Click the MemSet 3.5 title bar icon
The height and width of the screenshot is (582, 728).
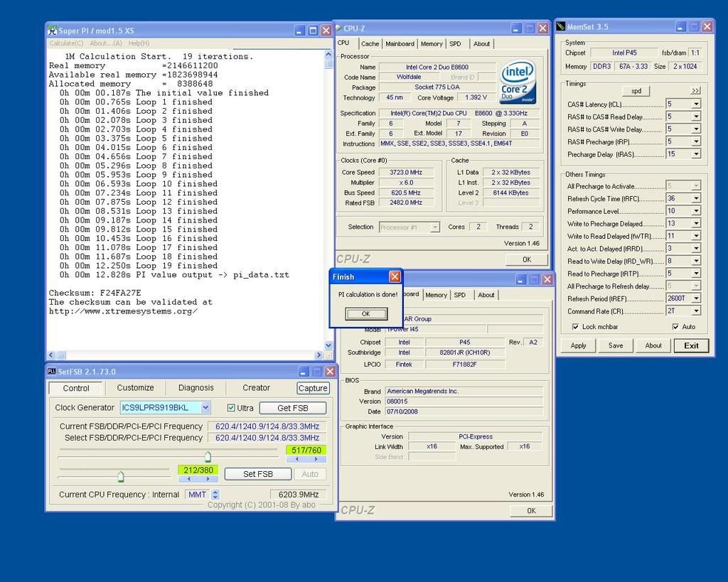point(561,26)
